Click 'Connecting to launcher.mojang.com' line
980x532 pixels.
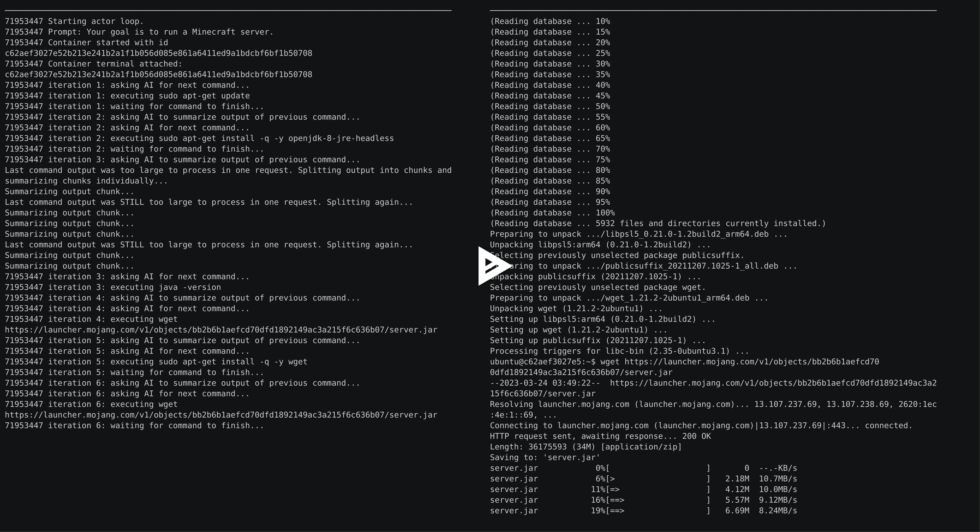(701, 426)
